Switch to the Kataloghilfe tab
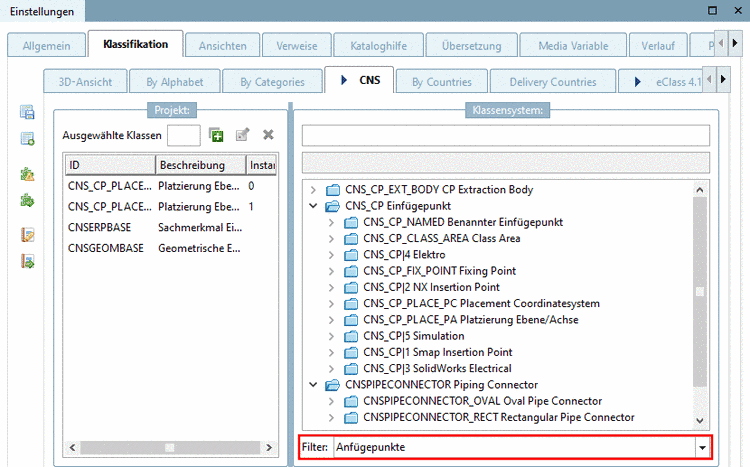This screenshot has width=750, height=467. click(378, 46)
